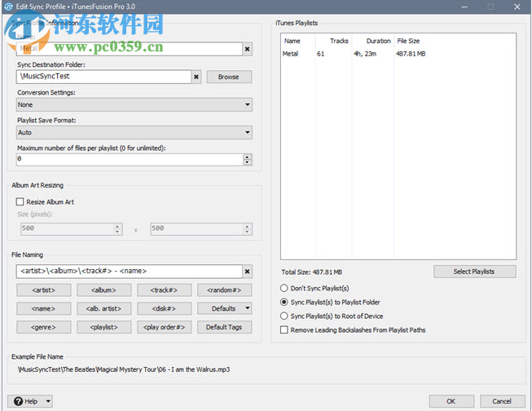The height and width of the screenshot is (411, 532).
Task: Insert the <artist> tag
Action: [x=44, y=290]
